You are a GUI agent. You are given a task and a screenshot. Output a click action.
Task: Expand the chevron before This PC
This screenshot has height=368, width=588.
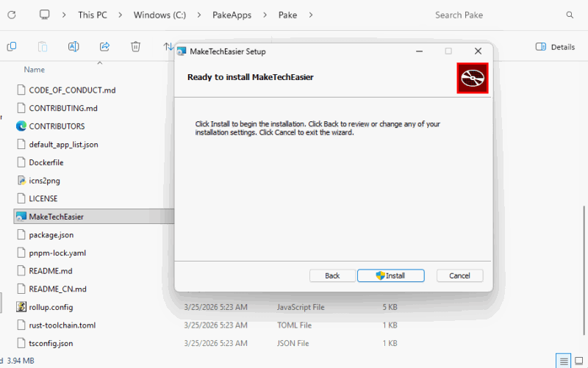[64, 15]
